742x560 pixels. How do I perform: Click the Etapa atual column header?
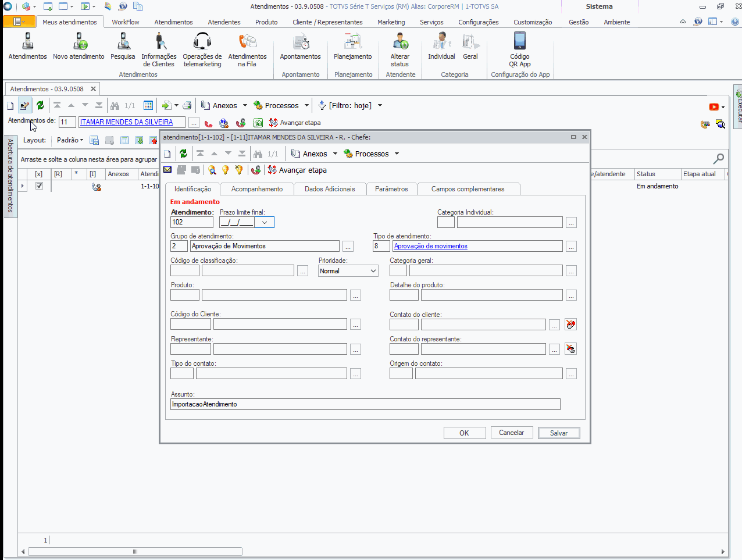point(702,174)
